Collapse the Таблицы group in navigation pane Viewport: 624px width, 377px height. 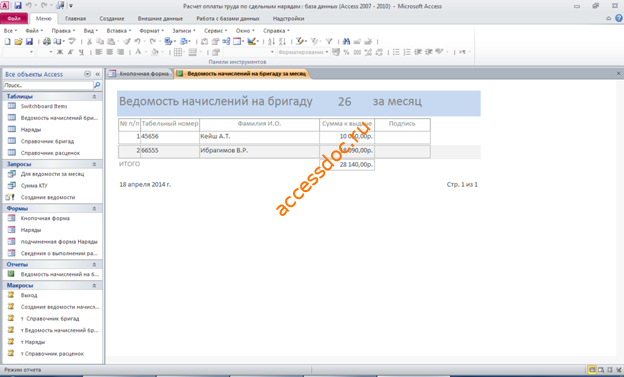(94, 97)
